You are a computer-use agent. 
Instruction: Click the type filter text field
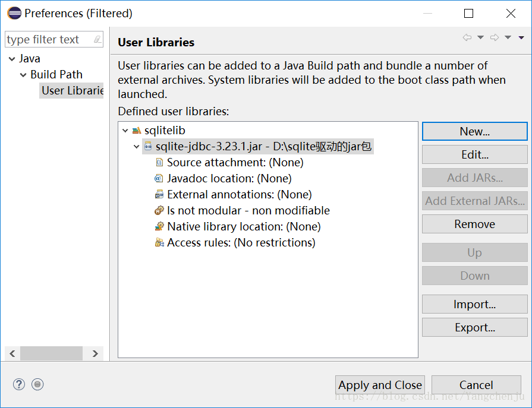coord(49,40)
